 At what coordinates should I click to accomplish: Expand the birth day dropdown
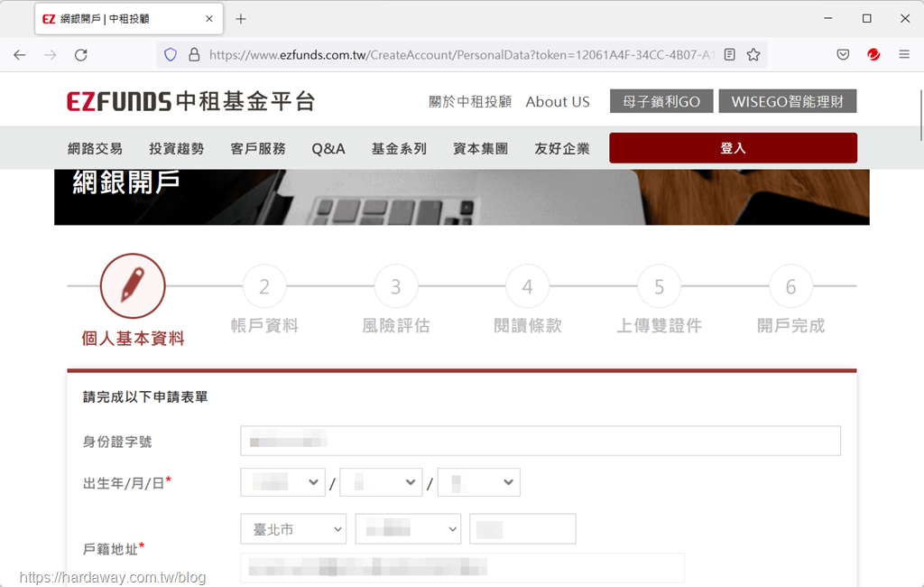point(479,482)
